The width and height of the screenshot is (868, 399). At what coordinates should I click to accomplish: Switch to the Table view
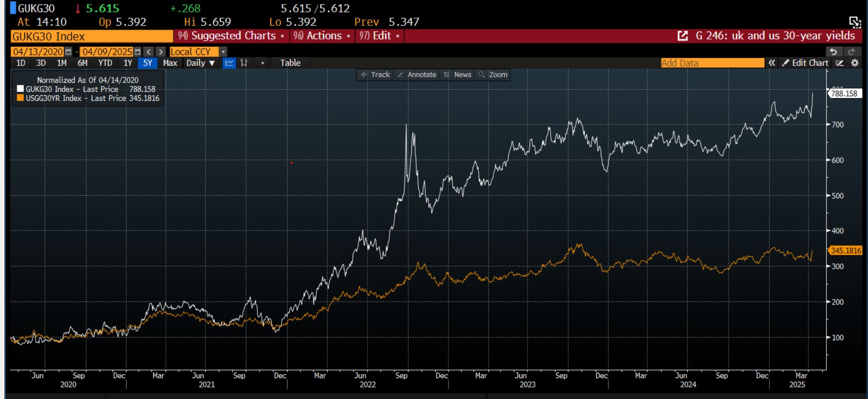pos(290,63)
